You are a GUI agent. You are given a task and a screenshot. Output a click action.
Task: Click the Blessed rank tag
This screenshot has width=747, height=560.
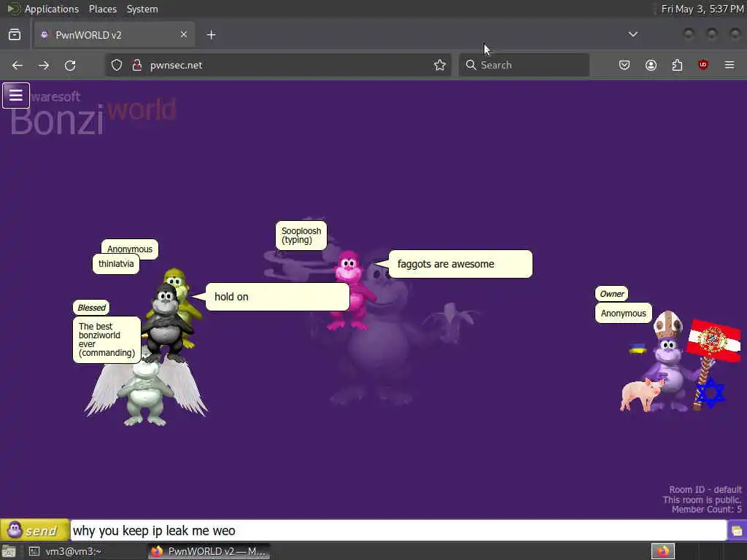(x=91, y=308)
